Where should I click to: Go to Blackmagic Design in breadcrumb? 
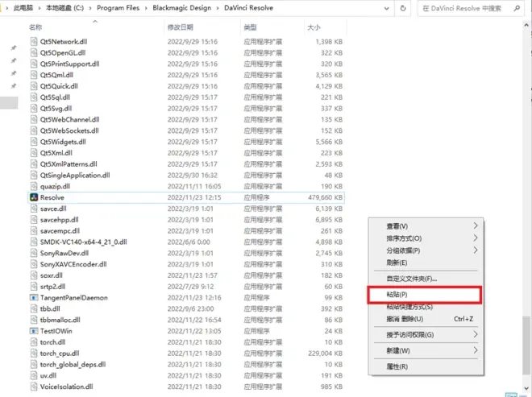182,8
